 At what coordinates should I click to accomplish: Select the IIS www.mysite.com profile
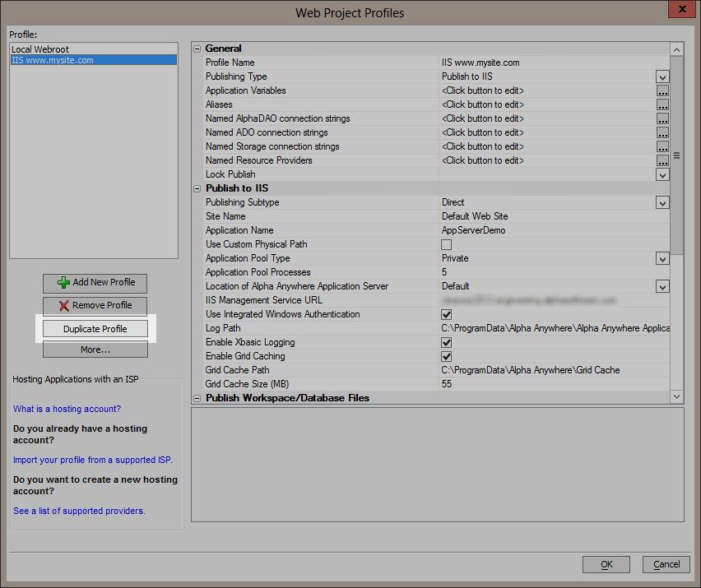coord(94,60)
